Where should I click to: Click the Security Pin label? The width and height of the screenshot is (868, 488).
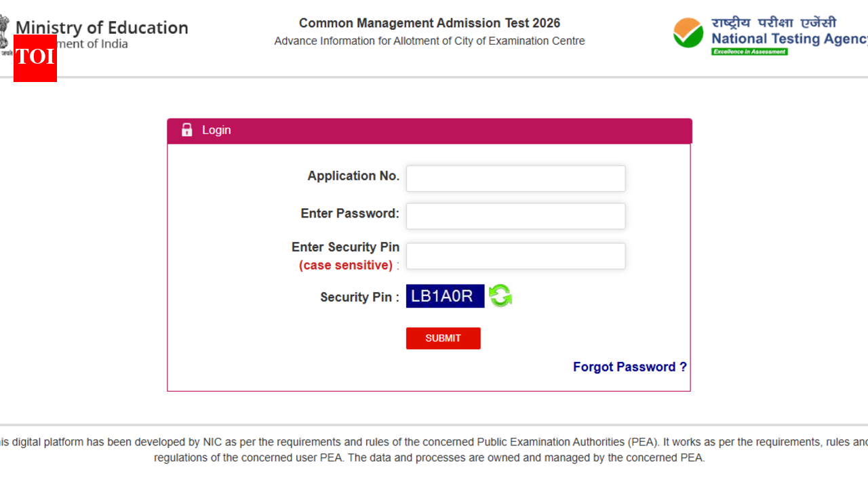tap(358, 297)
